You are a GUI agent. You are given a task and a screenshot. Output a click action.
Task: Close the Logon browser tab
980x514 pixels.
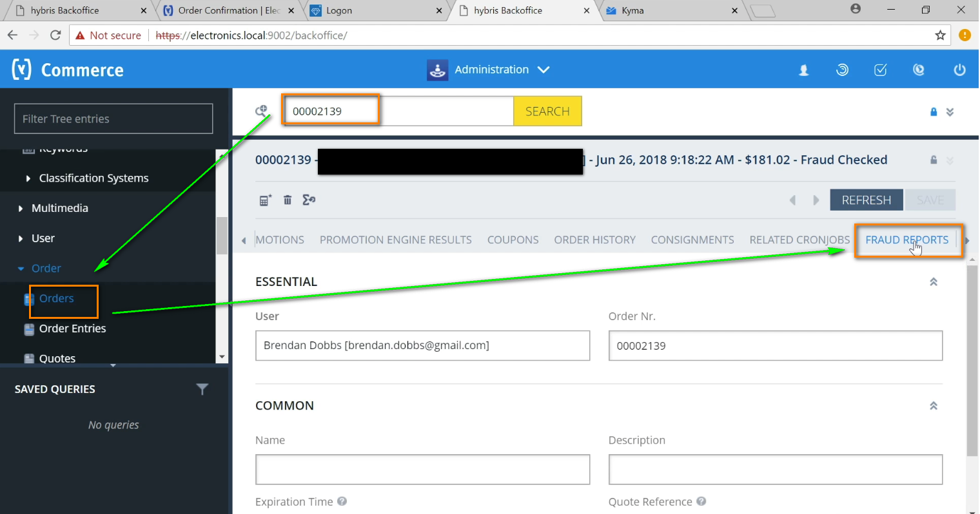[439, 10]
